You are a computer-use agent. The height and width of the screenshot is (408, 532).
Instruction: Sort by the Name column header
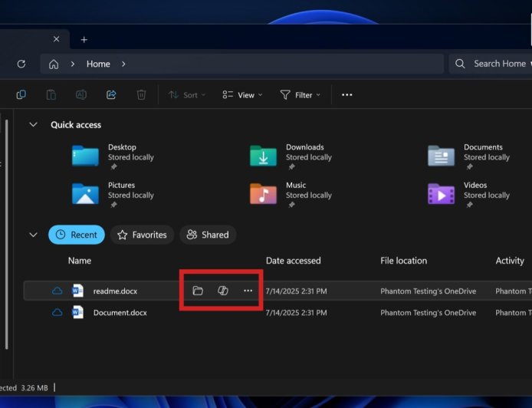pos(80,260)
